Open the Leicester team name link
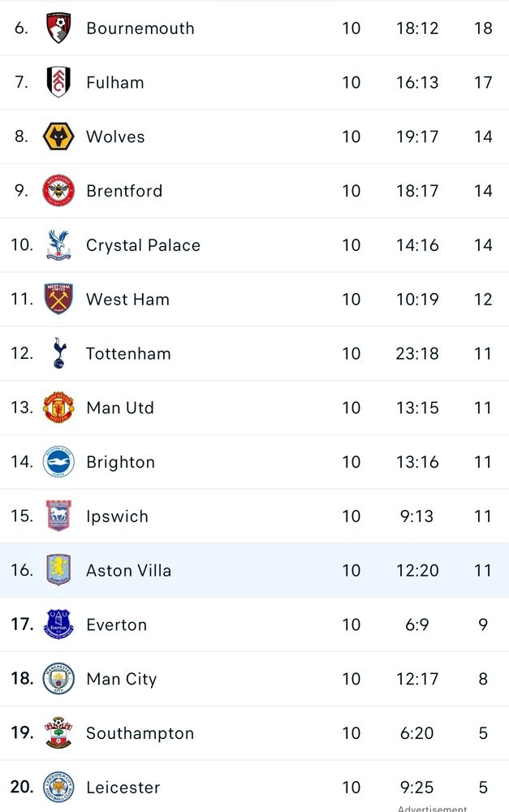The width and height of the screenshot is (509, 812). (123, 787)
